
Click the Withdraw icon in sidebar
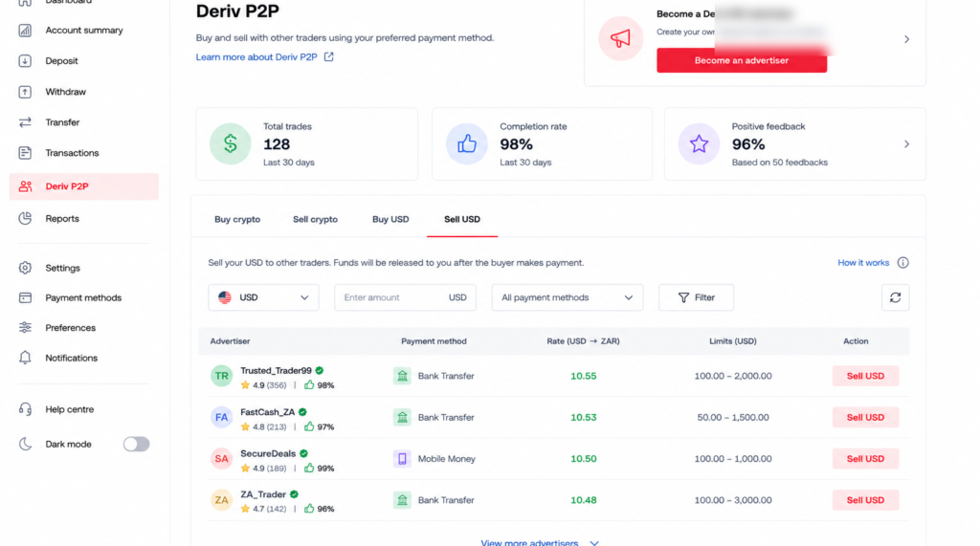pyautogui.click(x=25, y=92)
